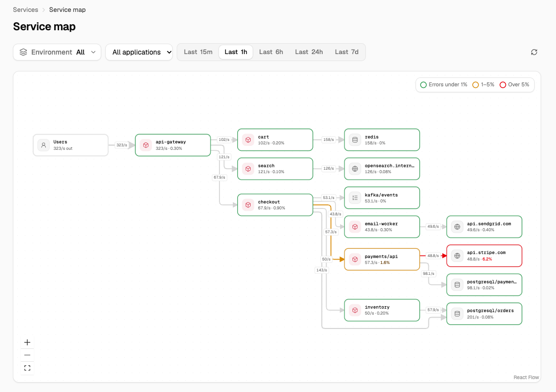Click the 126/s edge label to opensearch
Viewport: 556px width, 392px height.
coord(328,168)
